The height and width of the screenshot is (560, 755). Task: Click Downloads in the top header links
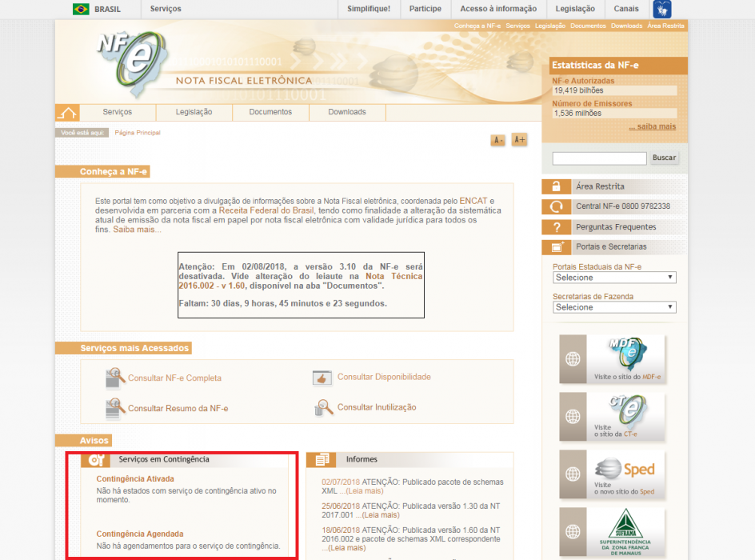click(626, 26)
